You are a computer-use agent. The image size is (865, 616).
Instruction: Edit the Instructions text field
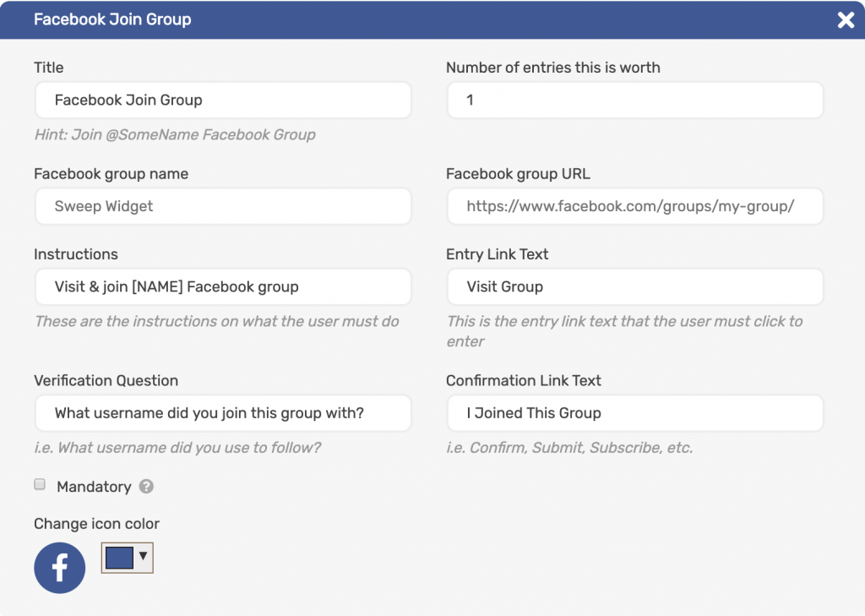coord(223,286)
